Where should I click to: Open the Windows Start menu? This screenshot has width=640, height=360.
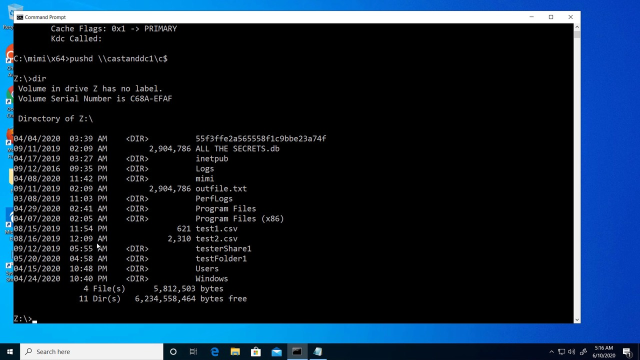click(10, 351)
